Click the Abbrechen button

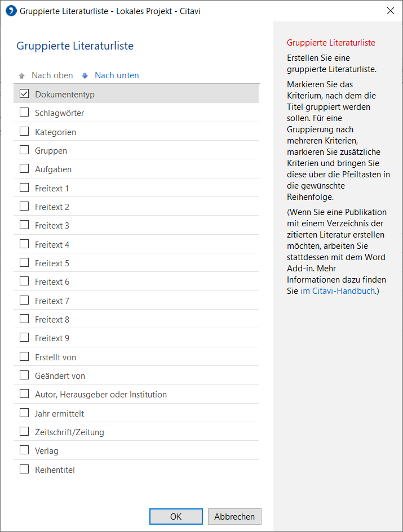[234, 516]
